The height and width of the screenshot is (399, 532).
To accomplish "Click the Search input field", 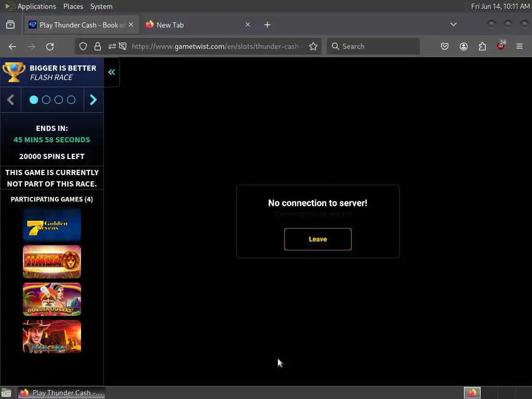I will [x=373, y=46].
